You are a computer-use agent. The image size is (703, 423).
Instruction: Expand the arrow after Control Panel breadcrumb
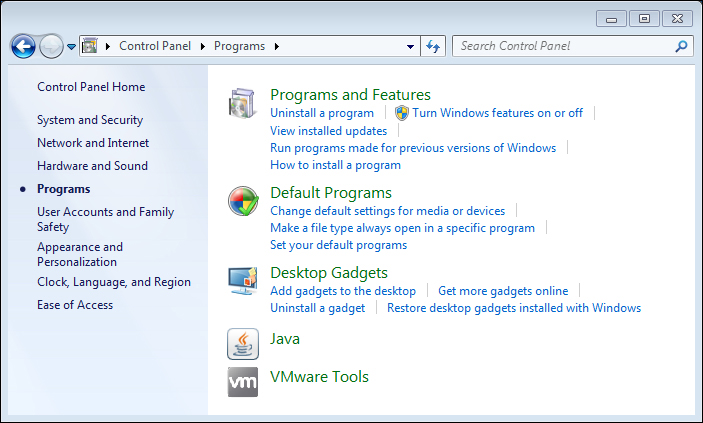click(x=203, y=46)
